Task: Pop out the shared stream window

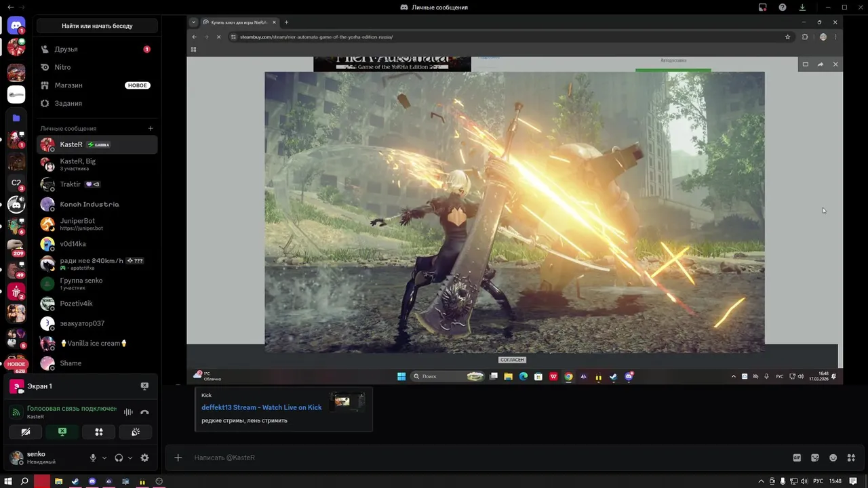Action: tap(806, 64)
